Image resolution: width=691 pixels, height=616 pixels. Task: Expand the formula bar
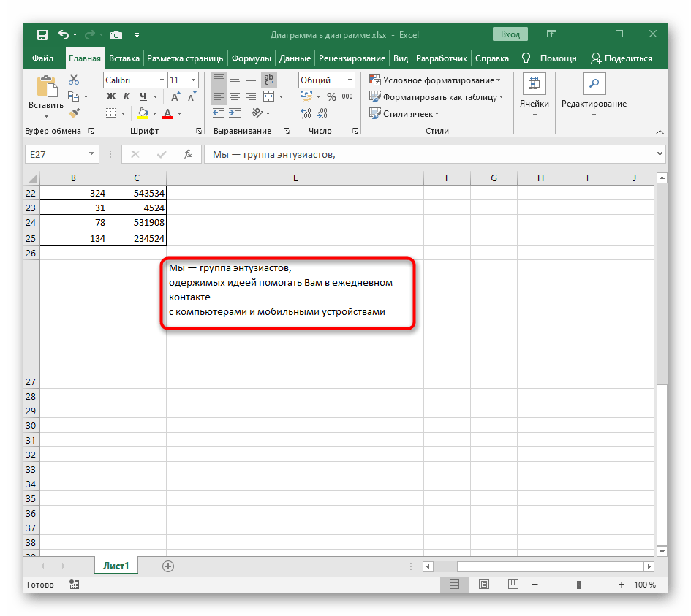[x=660, y=154]
